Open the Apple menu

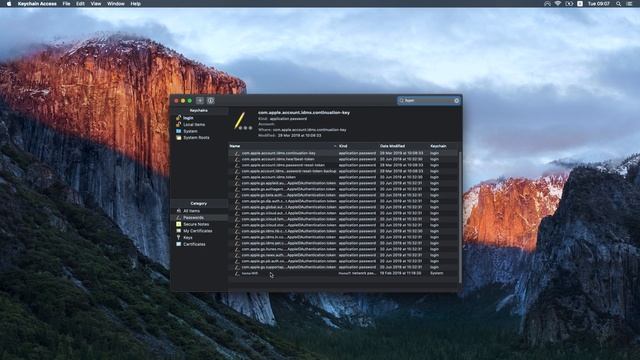click(x=9, y=4)
